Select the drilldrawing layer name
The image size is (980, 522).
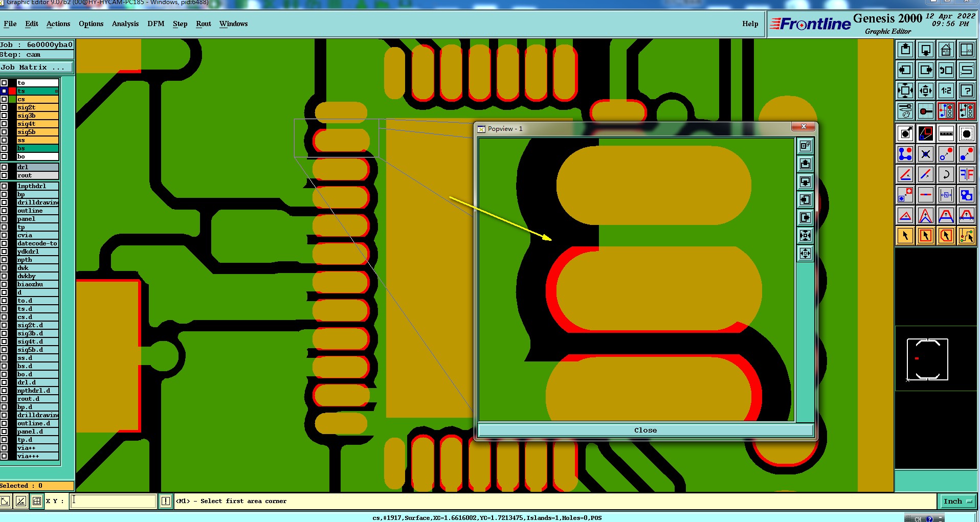click(x=37, y=202)
